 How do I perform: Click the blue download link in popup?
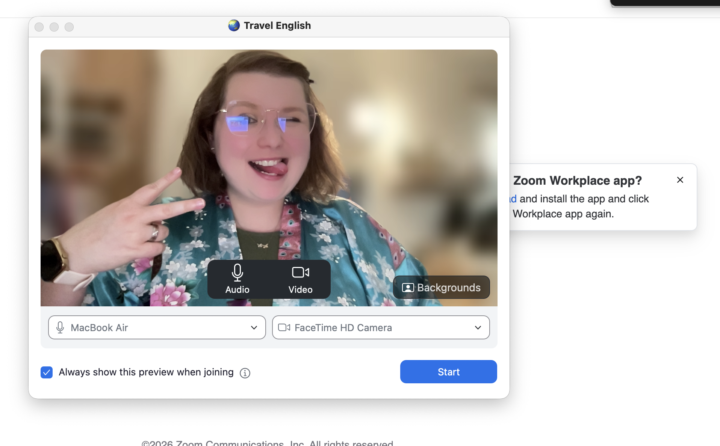(513, 199)
